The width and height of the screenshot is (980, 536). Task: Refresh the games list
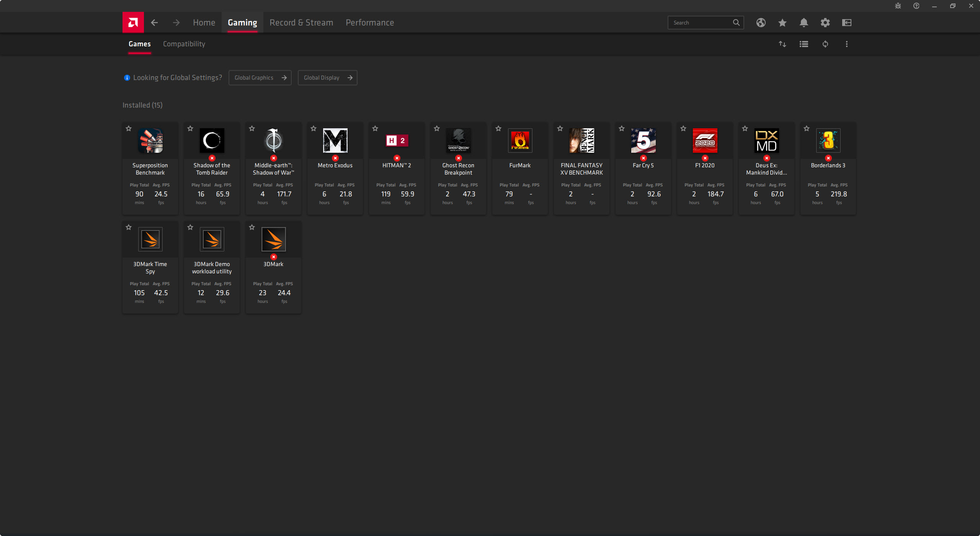825,44
